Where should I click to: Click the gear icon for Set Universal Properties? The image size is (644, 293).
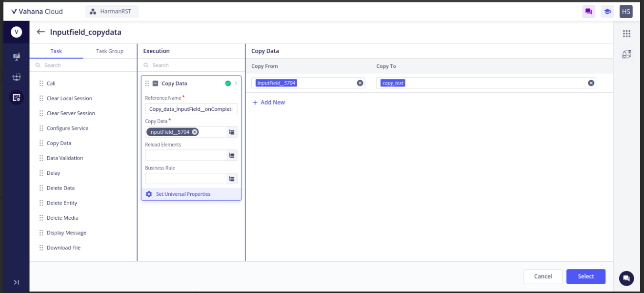point(149,194)
